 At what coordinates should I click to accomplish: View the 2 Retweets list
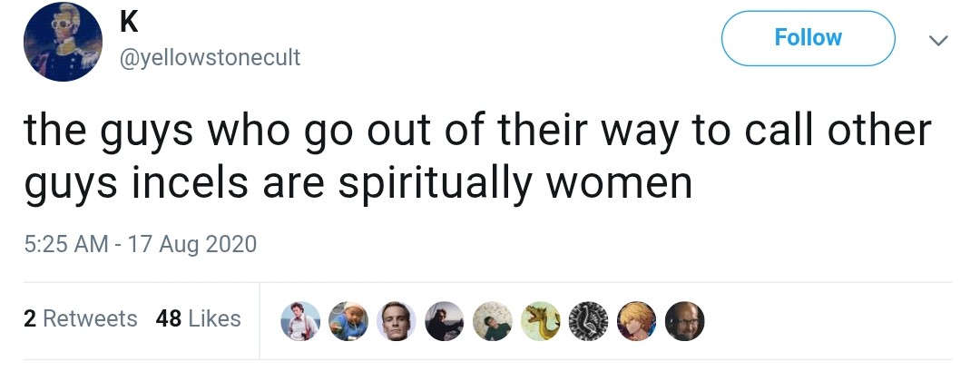tap(81, 318)
